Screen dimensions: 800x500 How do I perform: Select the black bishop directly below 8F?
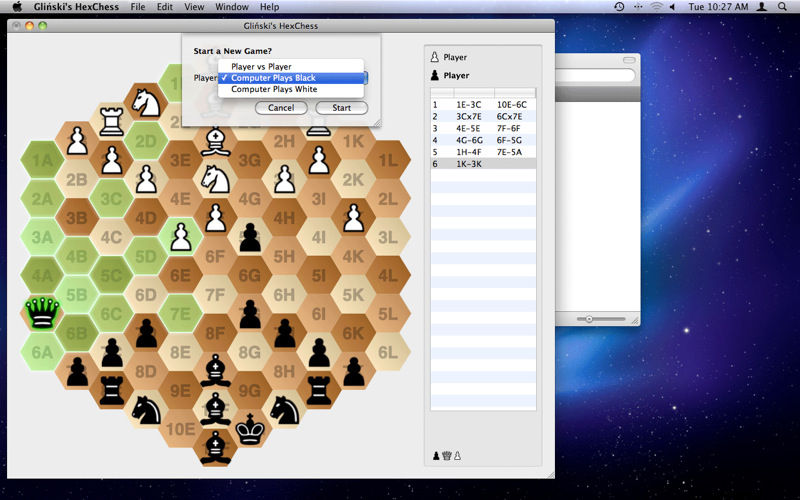[x=215, y=371]
